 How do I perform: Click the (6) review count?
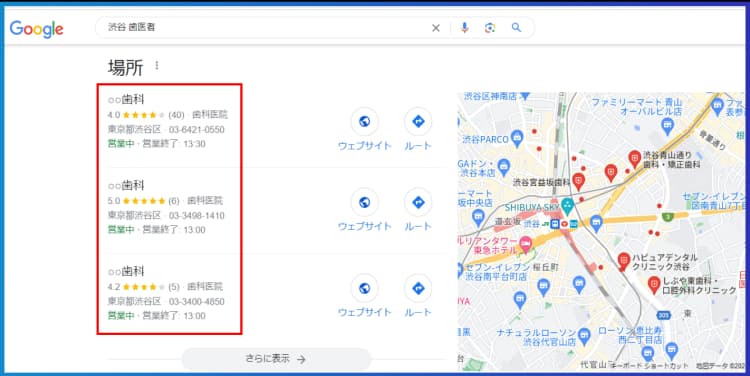point(174,201)
